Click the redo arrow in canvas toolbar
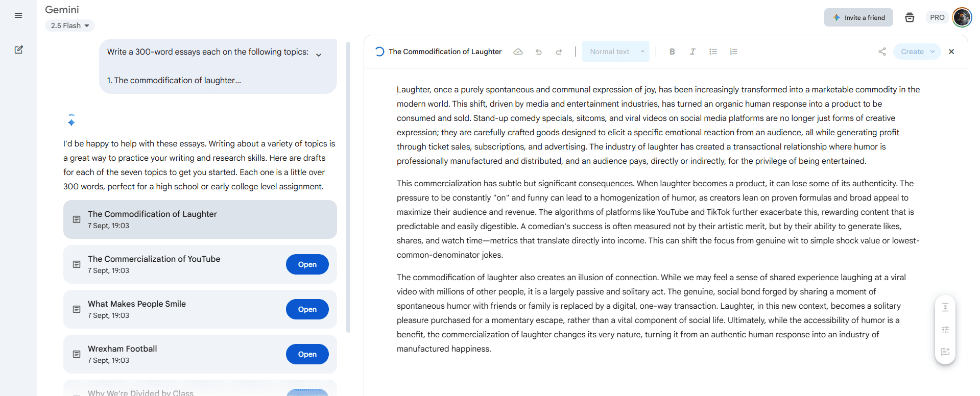The height and width of the screenshot is (396, 980). point(559,52)
